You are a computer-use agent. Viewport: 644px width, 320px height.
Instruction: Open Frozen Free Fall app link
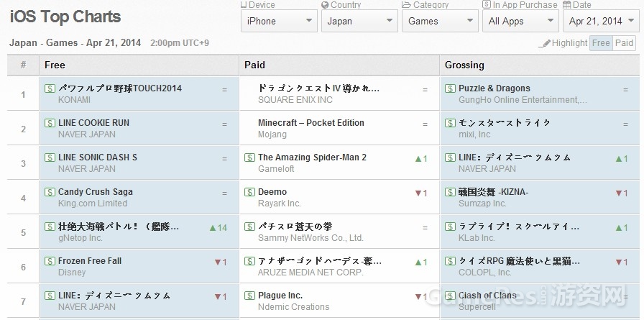(x=90, y=261)
